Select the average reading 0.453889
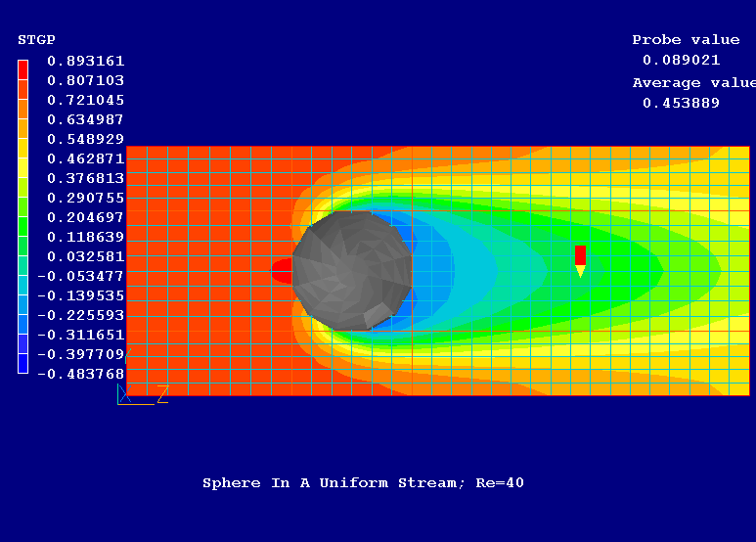 (x=681, y=103)
